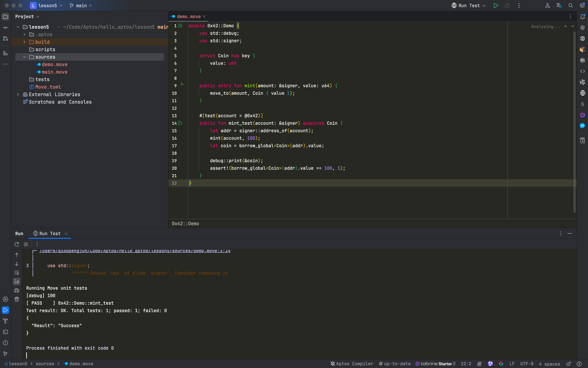Collapse the sources folder
Viewport: 588px width, 368px height.
(24, 57)
